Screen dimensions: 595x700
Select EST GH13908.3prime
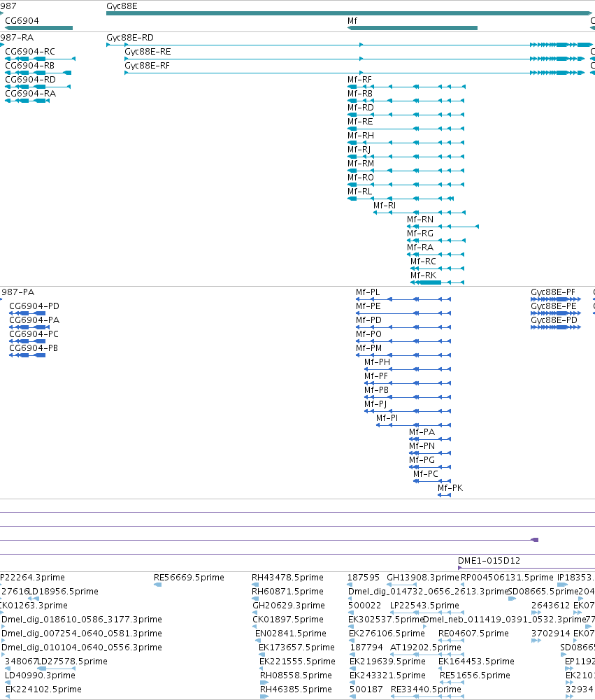tap(423, 577)
